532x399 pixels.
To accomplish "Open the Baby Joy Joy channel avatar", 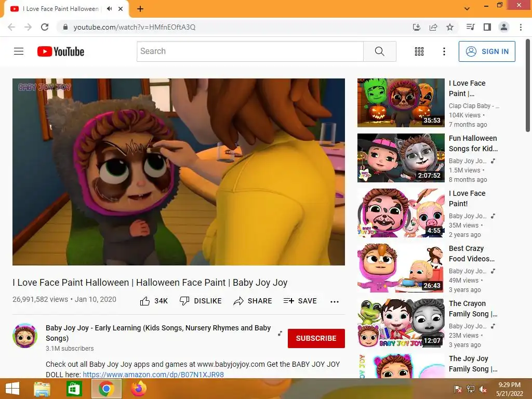I will pyautogui.click(x=25, y=336).
